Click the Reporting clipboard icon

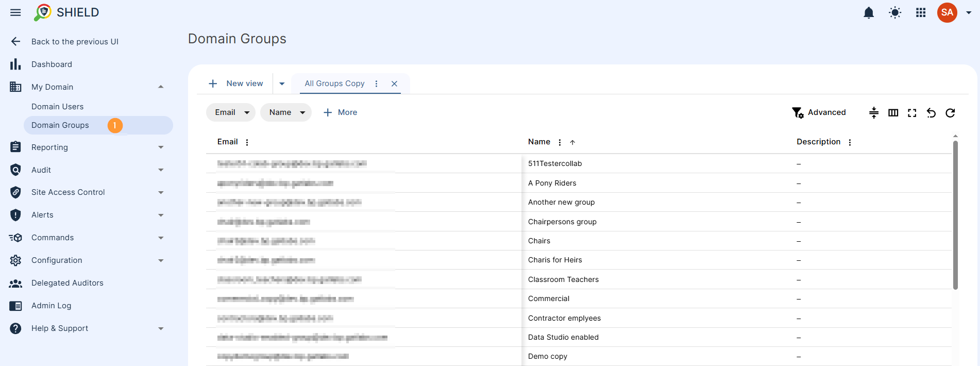click(x=15, y=147)
